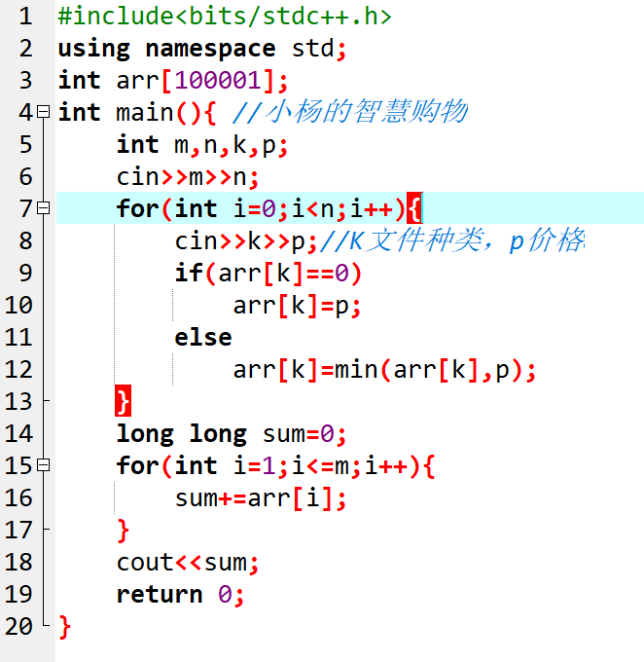644x662 pixels.
Task: Place cursor on "long long sum=0;" line
Action: coord(232,433)
